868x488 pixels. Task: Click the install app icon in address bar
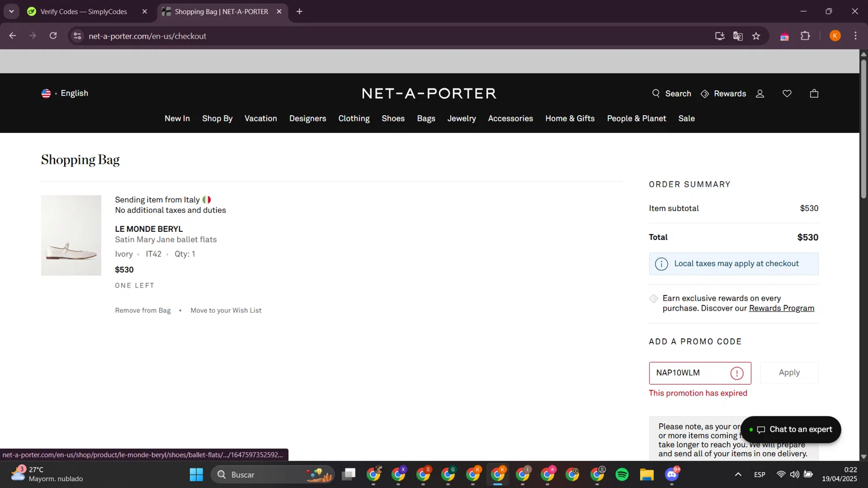720,36
